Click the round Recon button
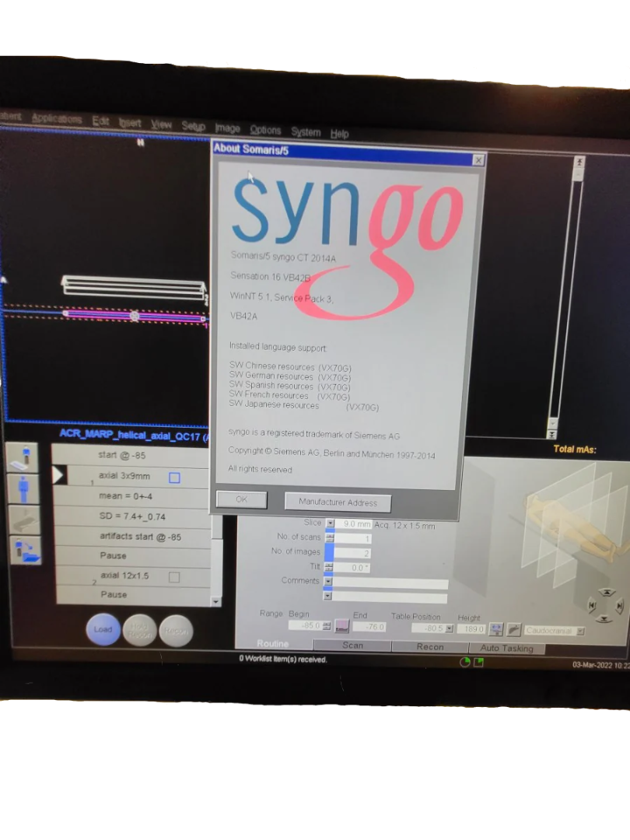Image resolution: width=630 pixels, height=840 pixels. (x=176, y=631)
